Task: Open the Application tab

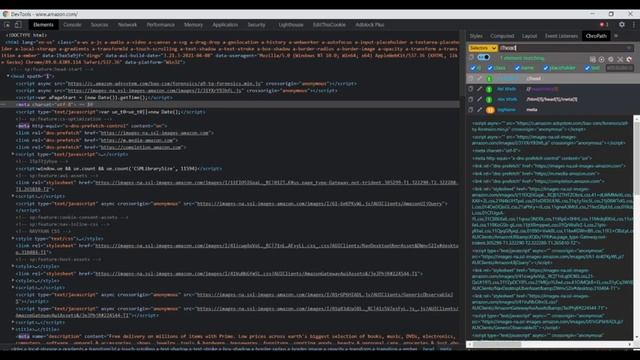Action: [x=225, y=25]
